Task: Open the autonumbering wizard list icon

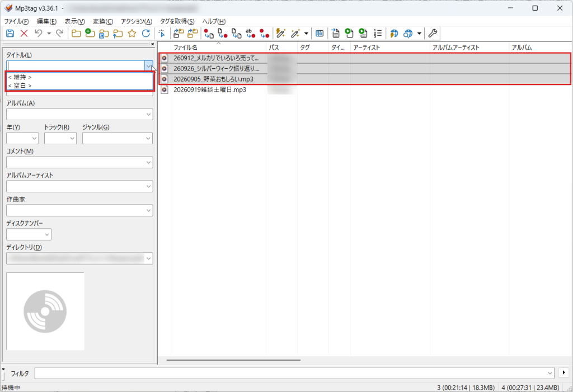Action: point(378,34)
